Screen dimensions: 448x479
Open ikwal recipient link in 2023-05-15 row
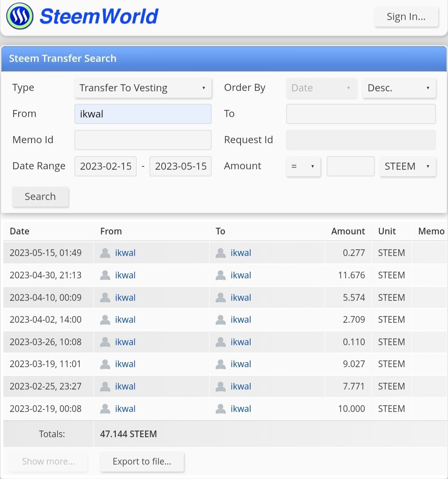pos(241,253)
